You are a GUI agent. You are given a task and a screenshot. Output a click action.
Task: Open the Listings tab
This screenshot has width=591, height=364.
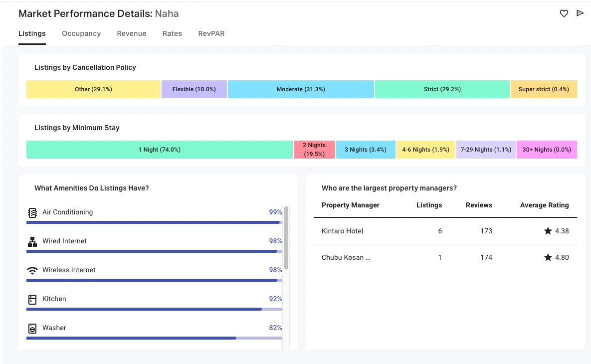[32, 33]
